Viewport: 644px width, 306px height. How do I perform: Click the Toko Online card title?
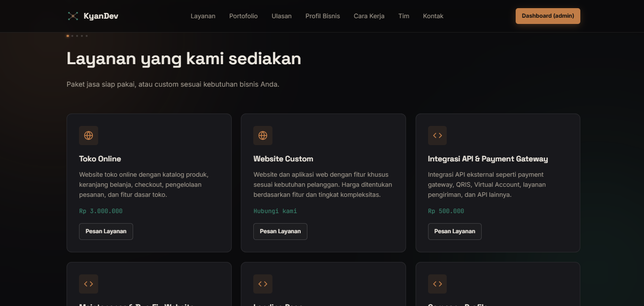pos(100,159)
